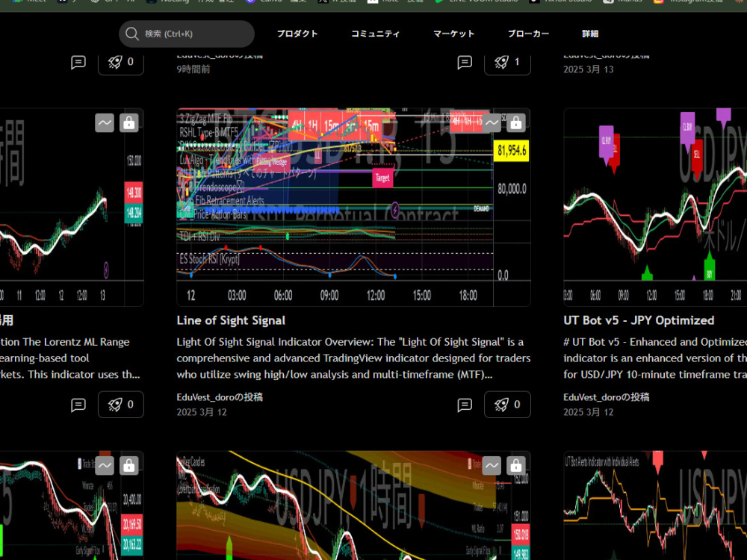The width and height of the screenshot is (747, 560).
Task: Open EduVest_doro profile under UT Bot v5 card
Action: pyautogui.click(x=607, y=397)
